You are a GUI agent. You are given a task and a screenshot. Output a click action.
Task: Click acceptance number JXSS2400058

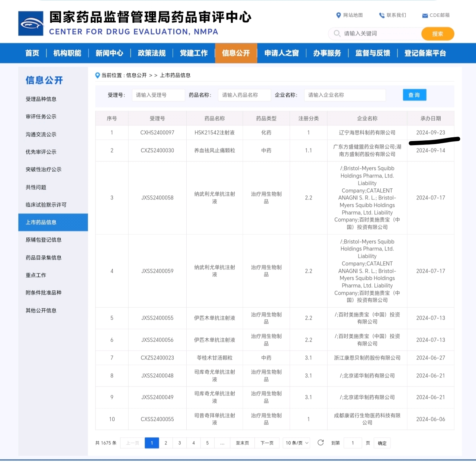(157, 198)
